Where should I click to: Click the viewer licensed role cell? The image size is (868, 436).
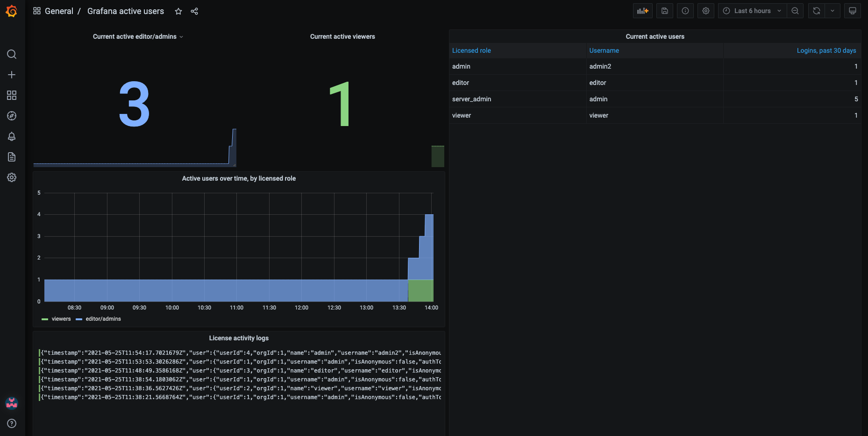coord(518,115)
